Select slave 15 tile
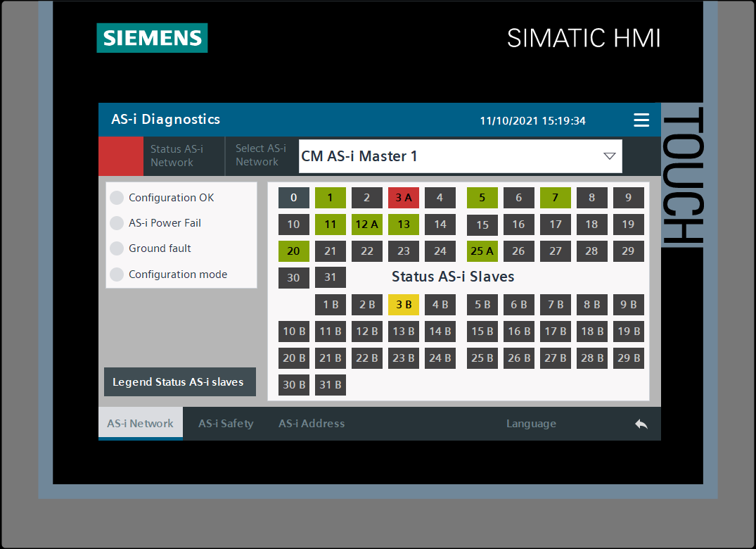 pos(482,225)
